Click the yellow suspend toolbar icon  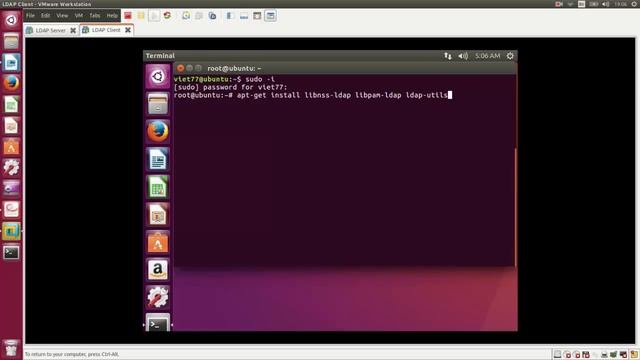point(141,16)
